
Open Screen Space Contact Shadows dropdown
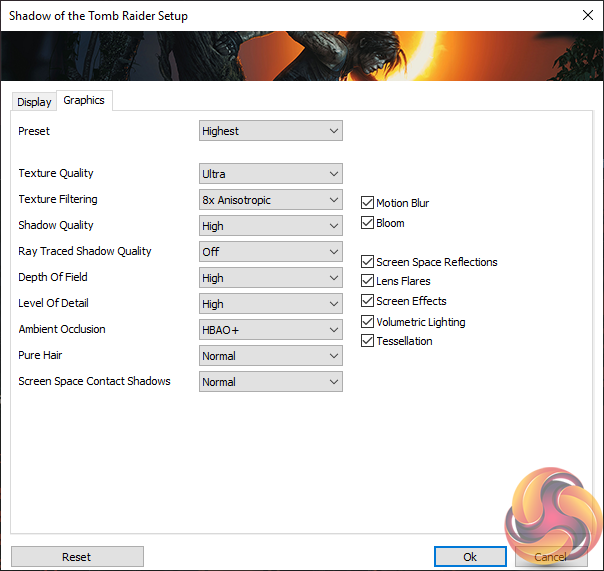[270, 382]
